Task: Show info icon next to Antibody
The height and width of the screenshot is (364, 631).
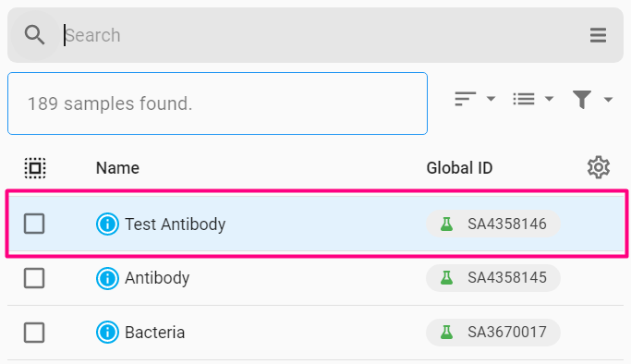Action: pyautogui.click(x=107, y=278)
